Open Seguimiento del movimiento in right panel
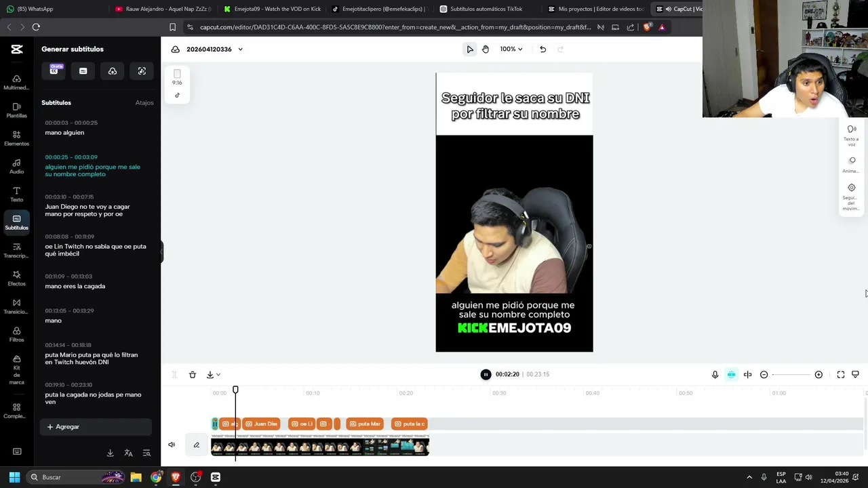The width and height of the screenshot is (868, 488). click(x=852, y=197)
